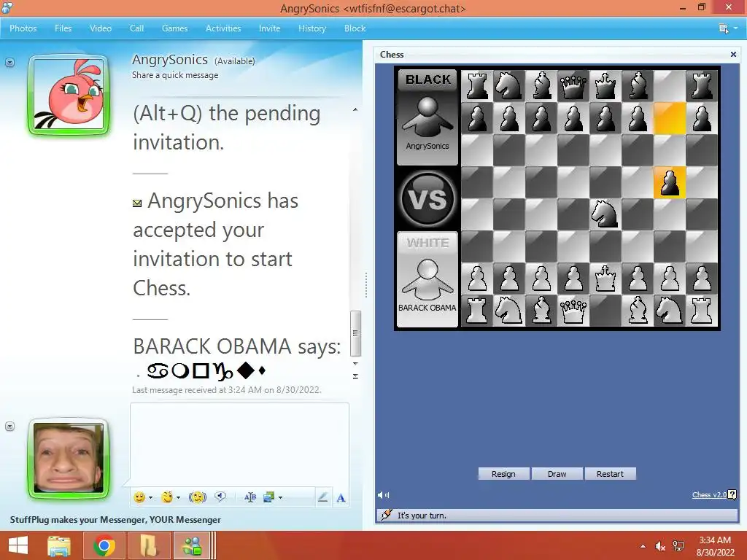Toggle chess game sound speaker icon
747x560 pixels.
pyautogui.click(x=383, y=495)
